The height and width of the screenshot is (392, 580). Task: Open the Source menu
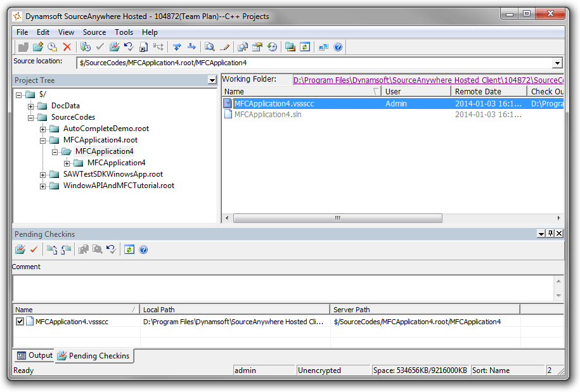click(94, 32)
